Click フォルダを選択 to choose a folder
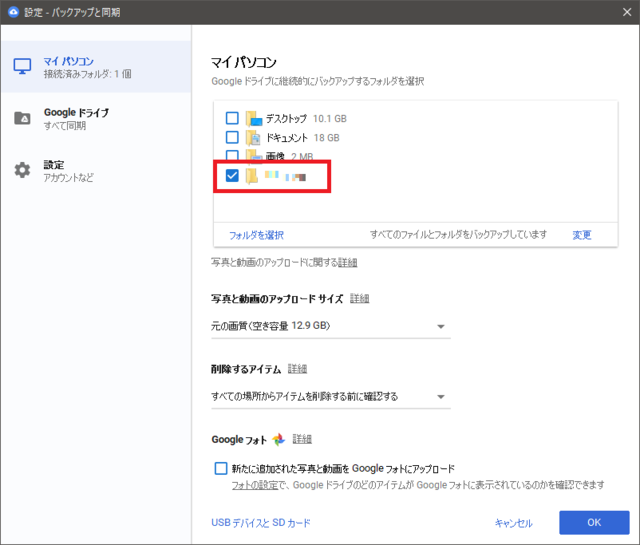Viewport: 640px width, 545px height. click(x=256, y=235)
